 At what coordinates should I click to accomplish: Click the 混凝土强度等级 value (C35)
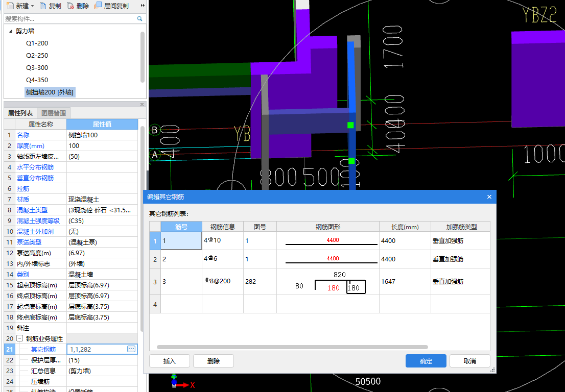point(102,220)
